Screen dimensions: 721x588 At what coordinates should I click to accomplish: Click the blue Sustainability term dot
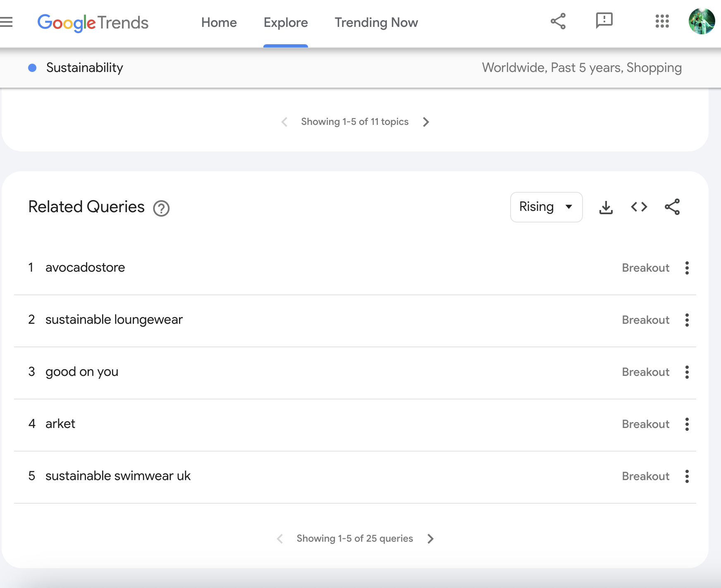point(32,68)
